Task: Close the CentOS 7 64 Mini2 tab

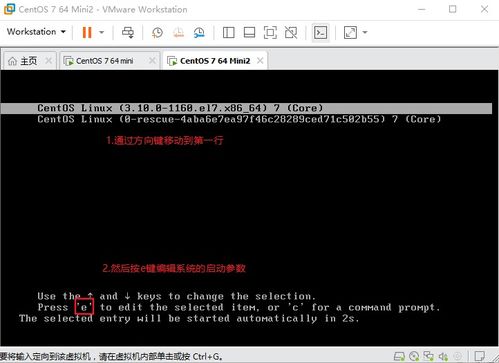Action: pos(260,61)
